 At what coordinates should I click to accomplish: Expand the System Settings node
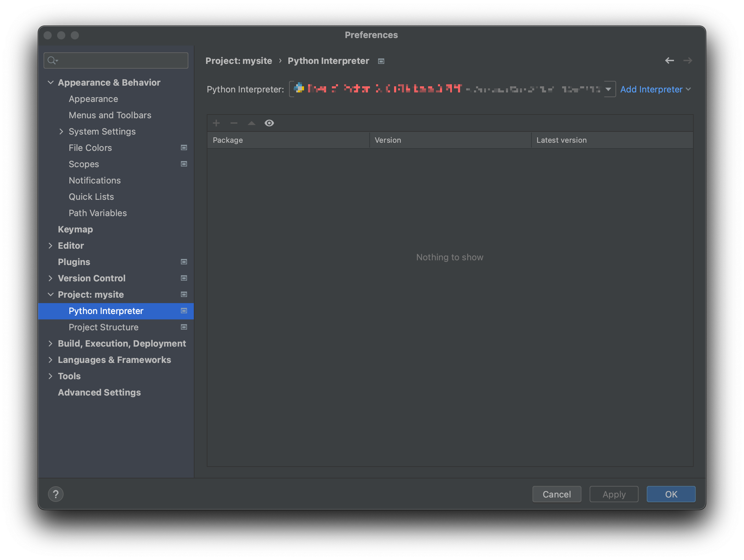coord(61,132)
